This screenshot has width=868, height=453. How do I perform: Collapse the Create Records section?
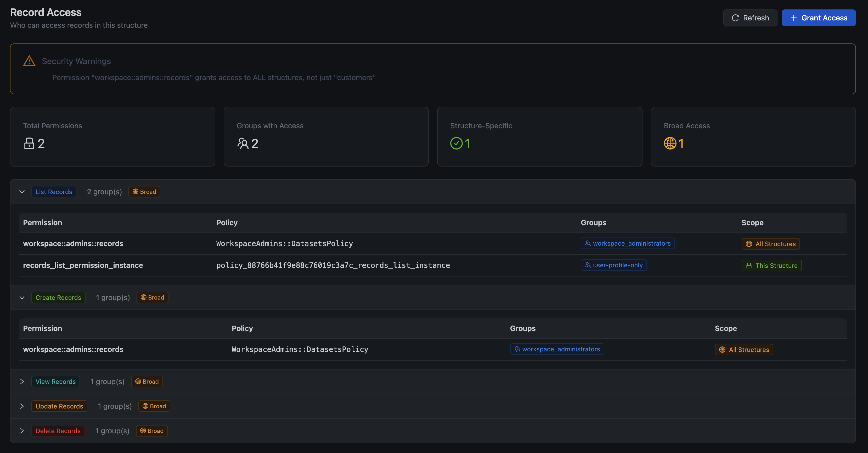(x=22, y=297)
